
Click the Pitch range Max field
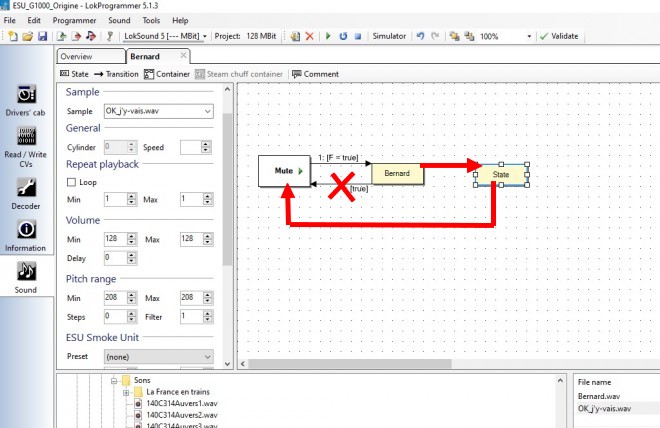point(191,298)
